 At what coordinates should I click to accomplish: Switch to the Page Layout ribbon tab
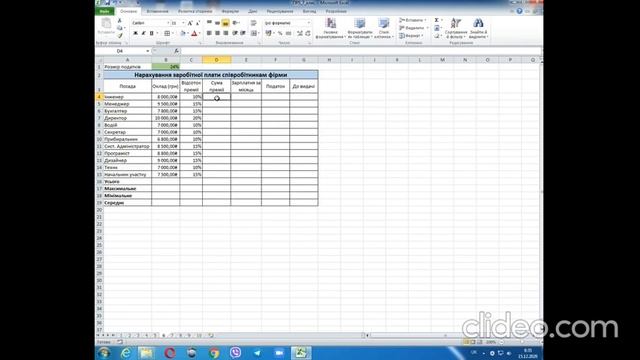click(195, 11)
